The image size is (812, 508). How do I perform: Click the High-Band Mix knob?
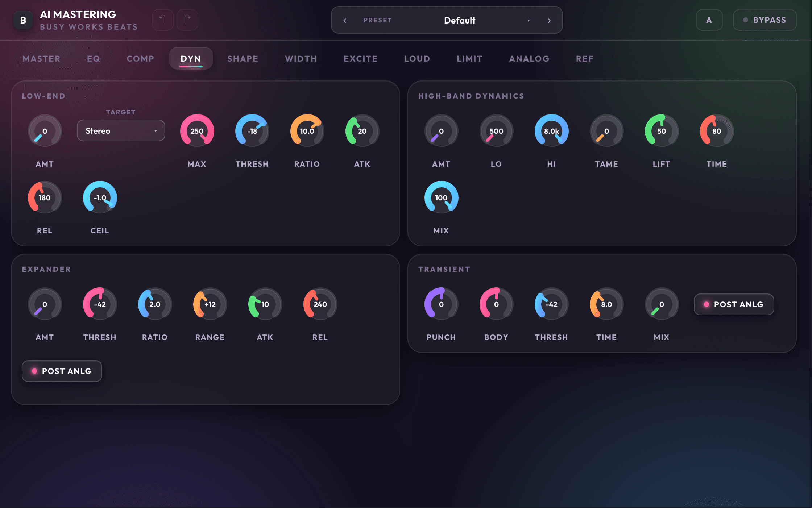click(x=442, y=197)
